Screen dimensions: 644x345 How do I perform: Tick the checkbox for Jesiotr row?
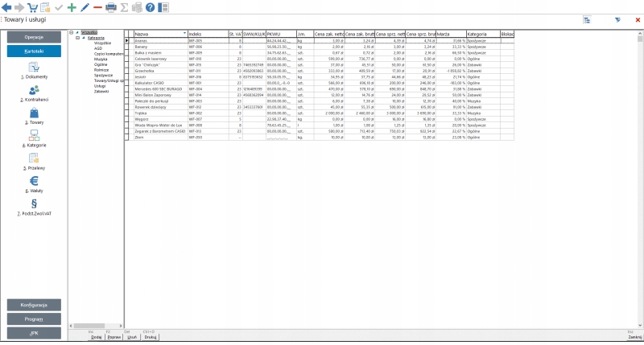pos(127,76)
